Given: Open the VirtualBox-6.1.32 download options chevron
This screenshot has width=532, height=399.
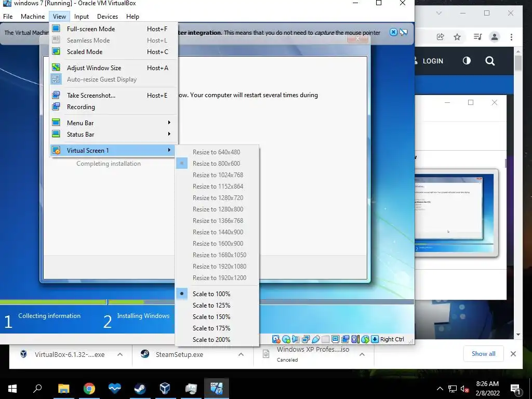Looking at the screenshot, I should (x=120, y=354).
